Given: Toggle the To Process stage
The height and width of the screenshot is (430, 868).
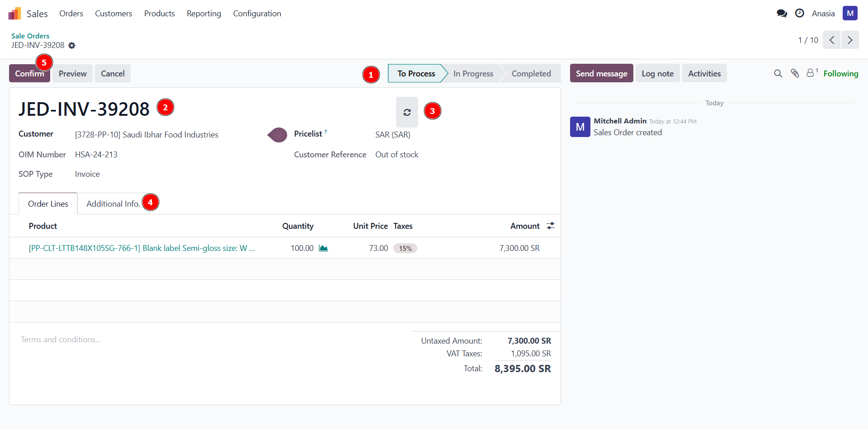Looking at the screenshot, I should pos(415,73).
